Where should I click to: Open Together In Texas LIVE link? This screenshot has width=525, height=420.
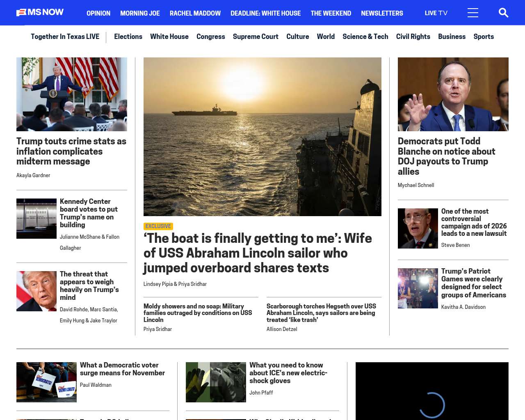click(x=65, y=37)
